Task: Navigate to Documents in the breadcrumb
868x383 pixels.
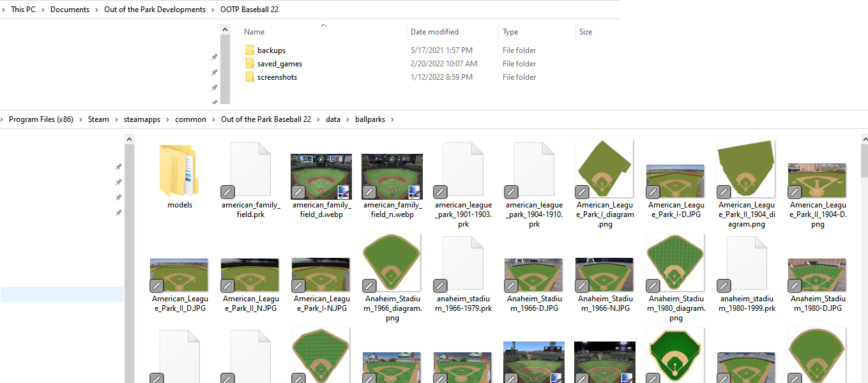Action: point(70,10)
